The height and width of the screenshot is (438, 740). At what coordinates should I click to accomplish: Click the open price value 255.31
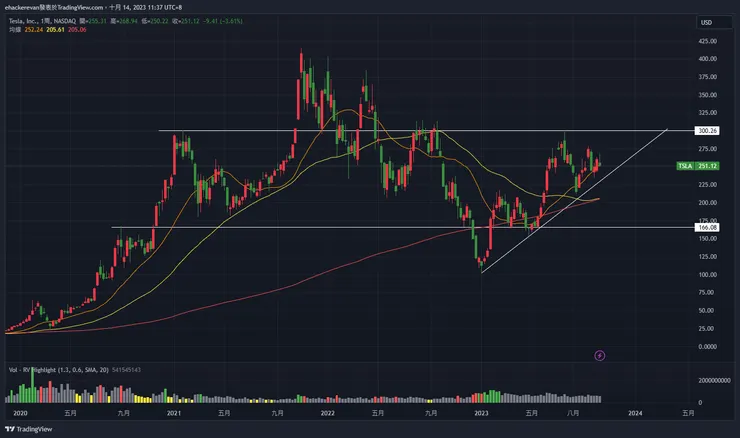96,21
